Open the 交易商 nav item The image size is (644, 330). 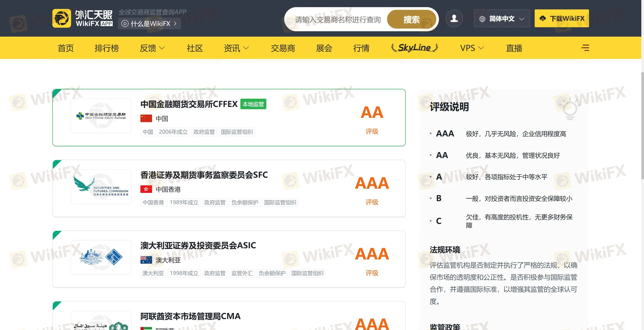pos(283,48)
